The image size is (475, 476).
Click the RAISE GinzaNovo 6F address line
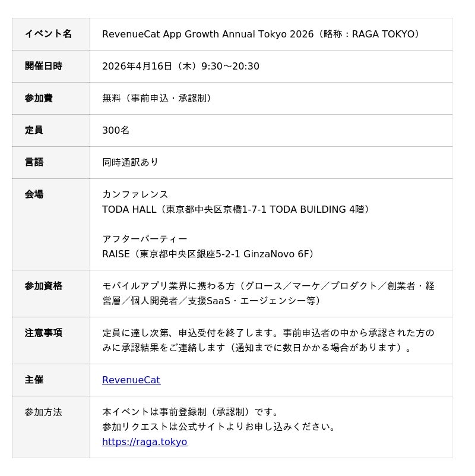(209, 254)
